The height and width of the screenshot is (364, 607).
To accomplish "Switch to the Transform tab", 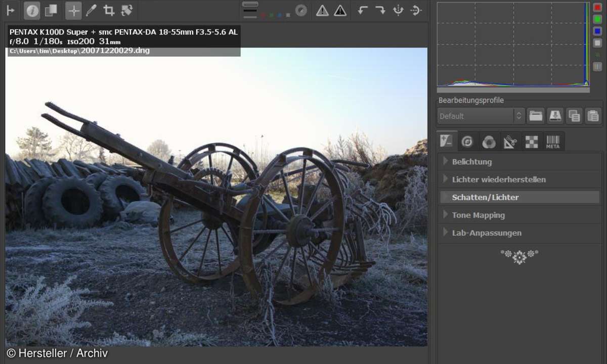I will pyautogui.click(x=510, y=142).
